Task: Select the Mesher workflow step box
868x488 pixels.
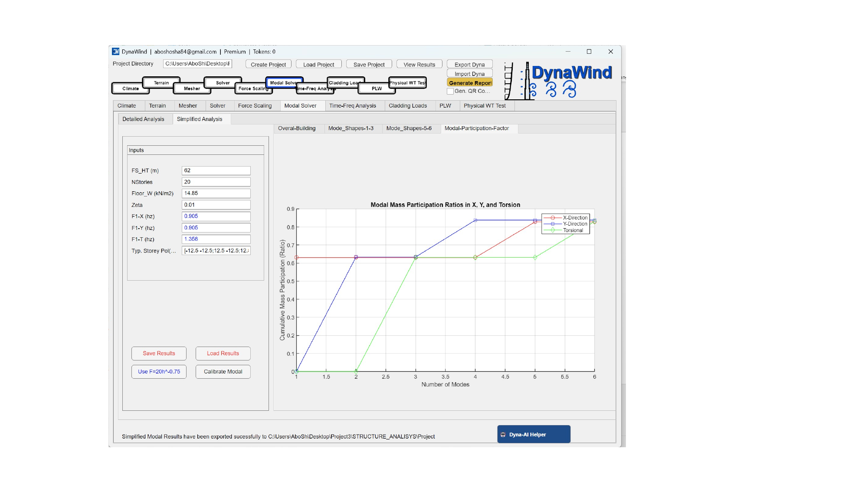Action: 192,88
